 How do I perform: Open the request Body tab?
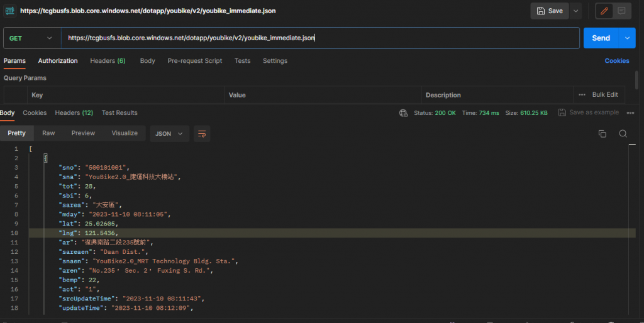[147, 61]
